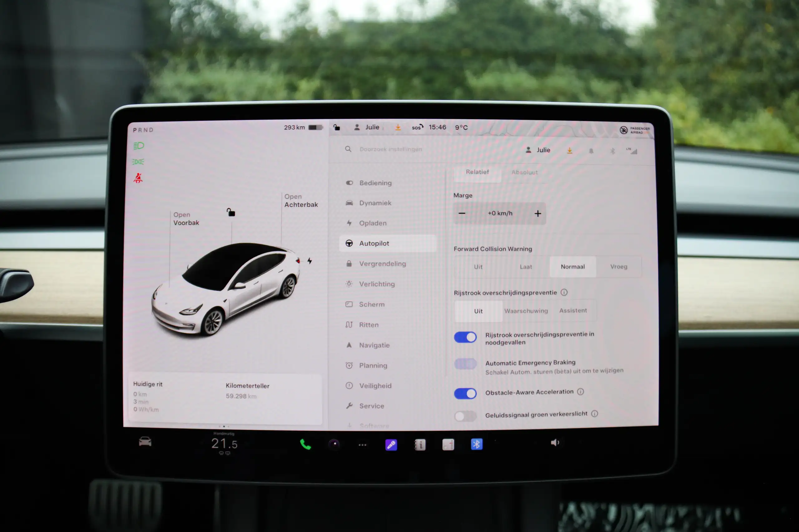Screen dimensions: 799x532
Task: Select Vroeg for Forward Collision Warning
Action: tap(618, 267)
